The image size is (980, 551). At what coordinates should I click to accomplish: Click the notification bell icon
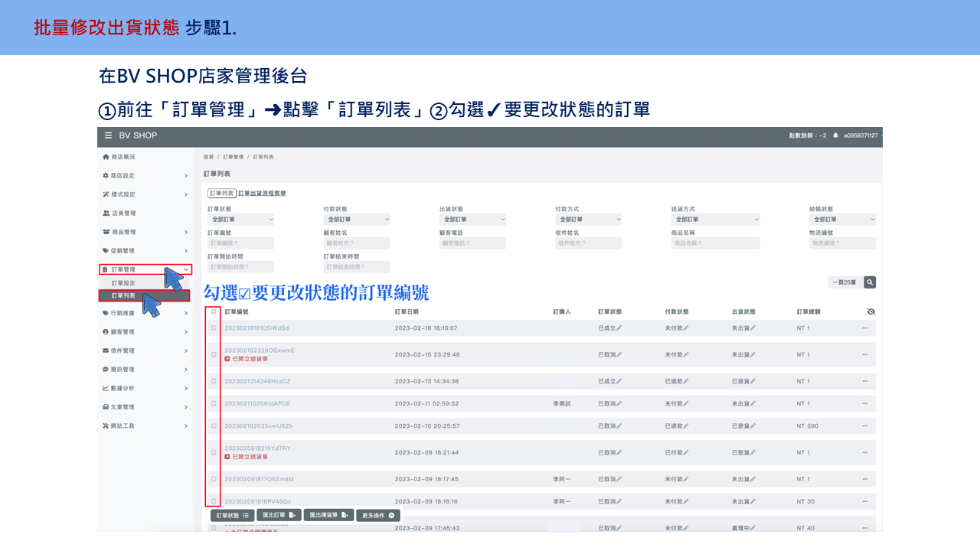836,135
